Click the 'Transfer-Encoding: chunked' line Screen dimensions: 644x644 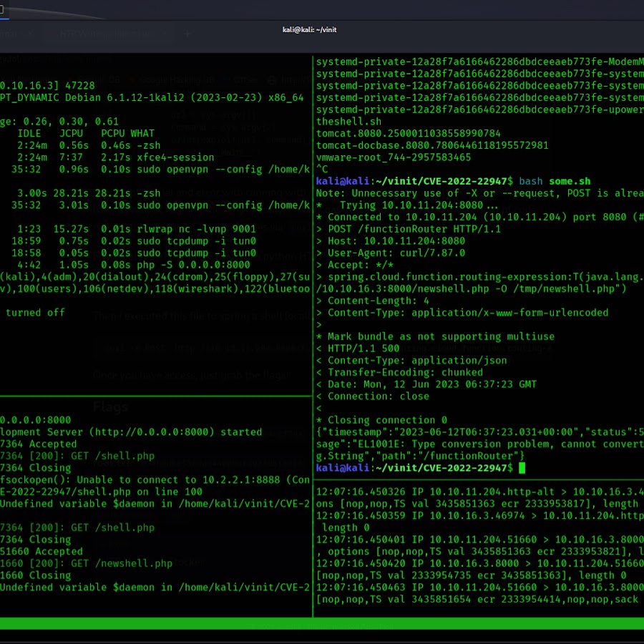399,372
